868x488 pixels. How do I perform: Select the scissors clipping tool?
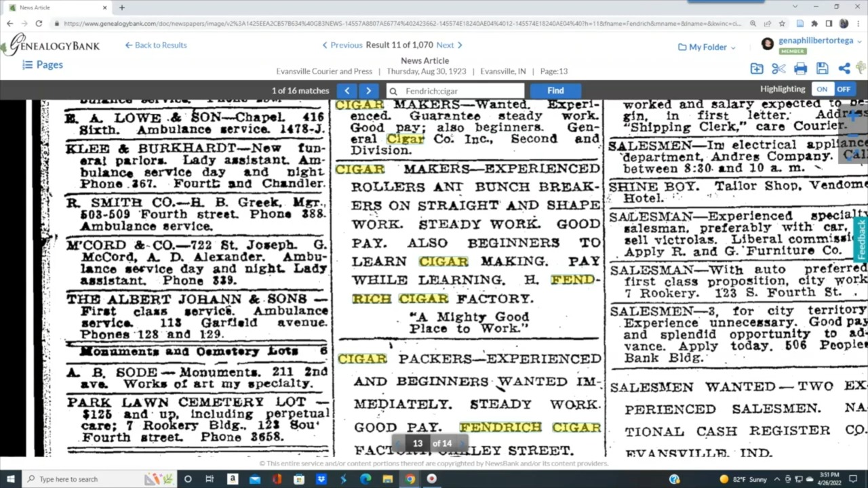(778, 68)
